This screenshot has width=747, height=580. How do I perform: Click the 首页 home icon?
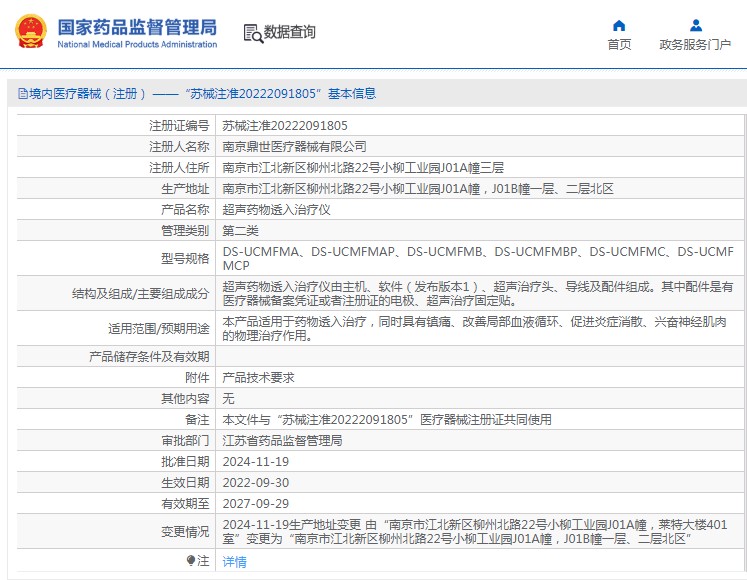pyautogui.click(x=619, y=25)
